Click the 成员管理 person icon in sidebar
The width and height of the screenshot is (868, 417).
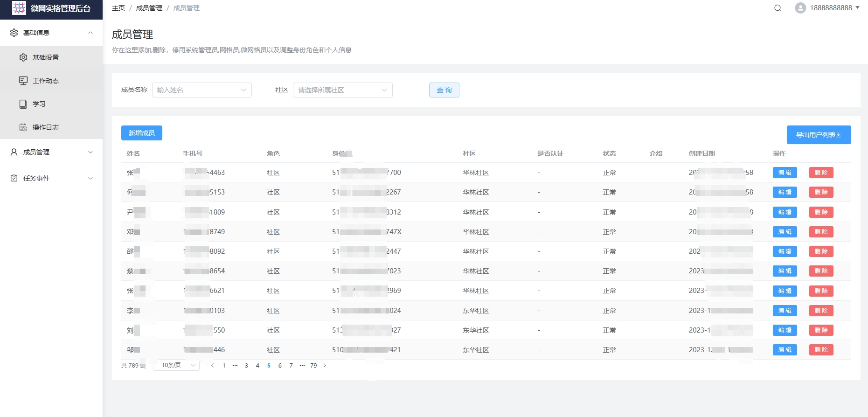pyautogui.click(x=14, y=152)
